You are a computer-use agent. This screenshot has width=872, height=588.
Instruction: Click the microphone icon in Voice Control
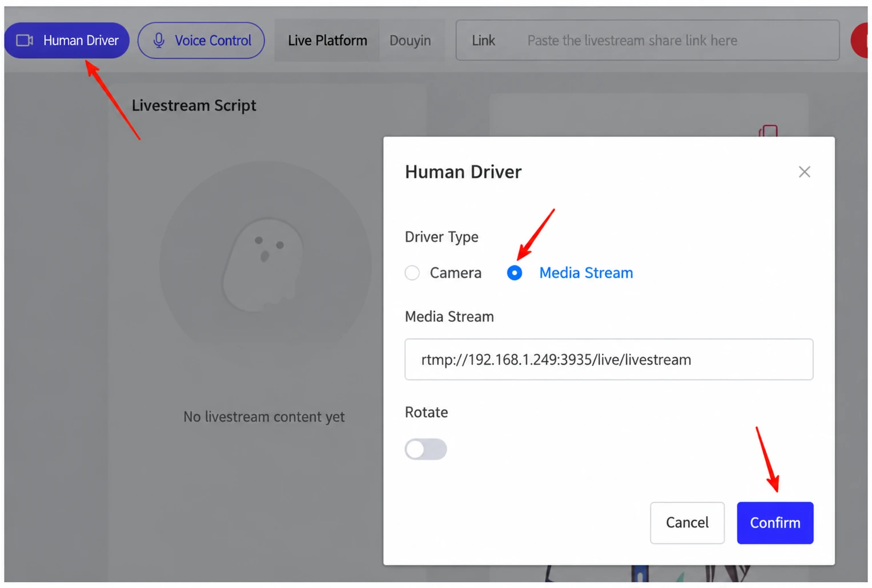coord(159,40)
